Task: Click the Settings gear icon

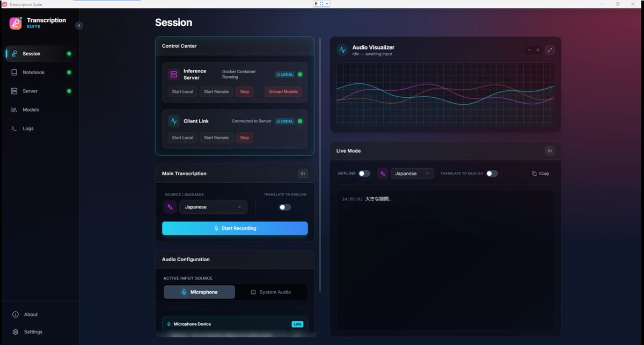Action: [15, 332]
